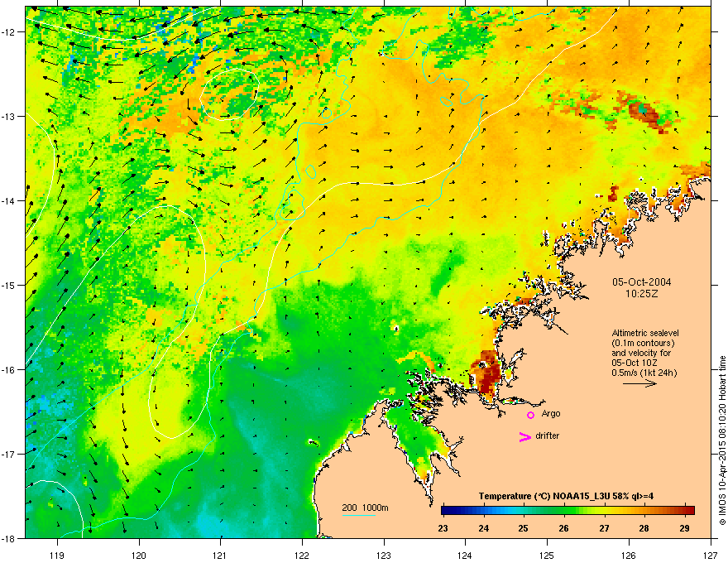Click the magenta Argo circle marker
Viewport: 728px width, 563px height.
click(x=530, y=415)
